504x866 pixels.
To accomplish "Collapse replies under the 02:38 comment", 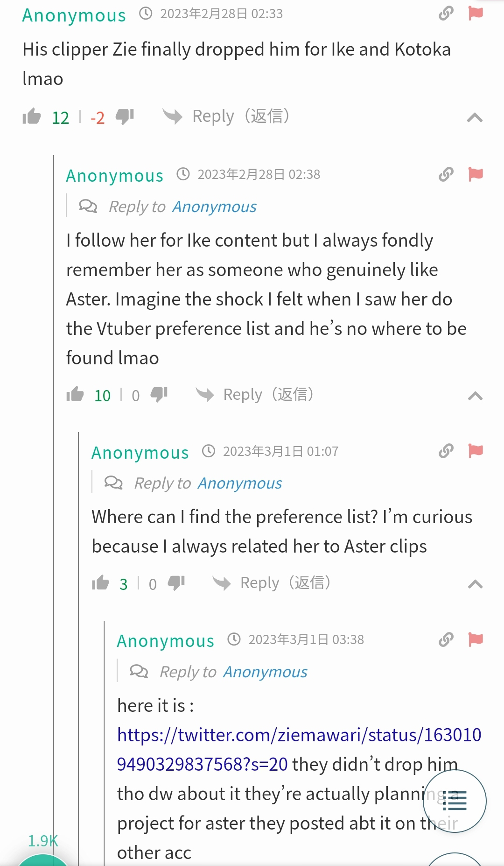I will 475,396.
